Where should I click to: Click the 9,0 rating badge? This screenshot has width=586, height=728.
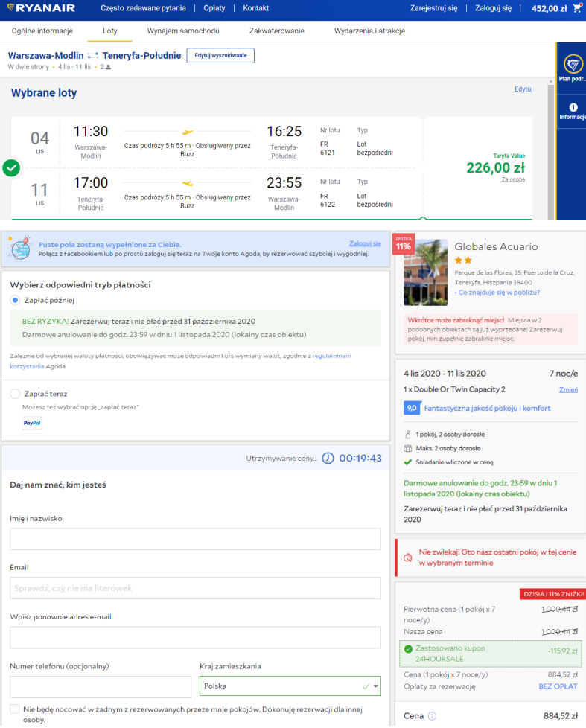click(x=412, y=408)
